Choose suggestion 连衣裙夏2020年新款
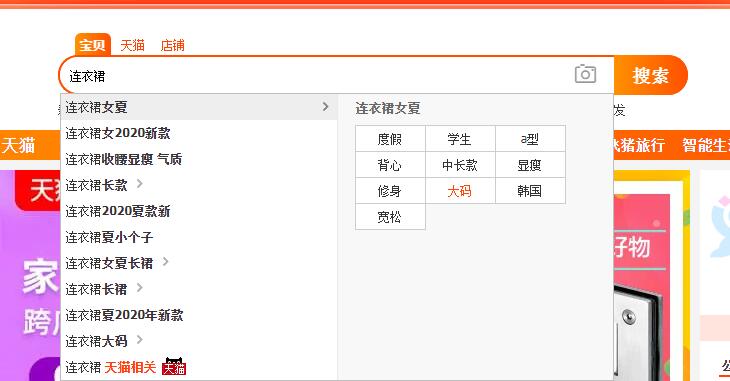 199,315
